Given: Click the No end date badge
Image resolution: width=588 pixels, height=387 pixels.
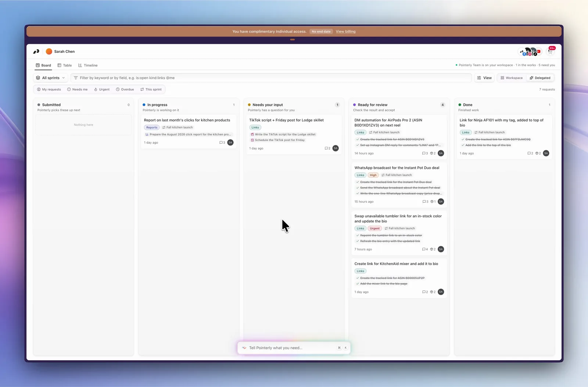Looking at the screenshot, I should 321,32.
